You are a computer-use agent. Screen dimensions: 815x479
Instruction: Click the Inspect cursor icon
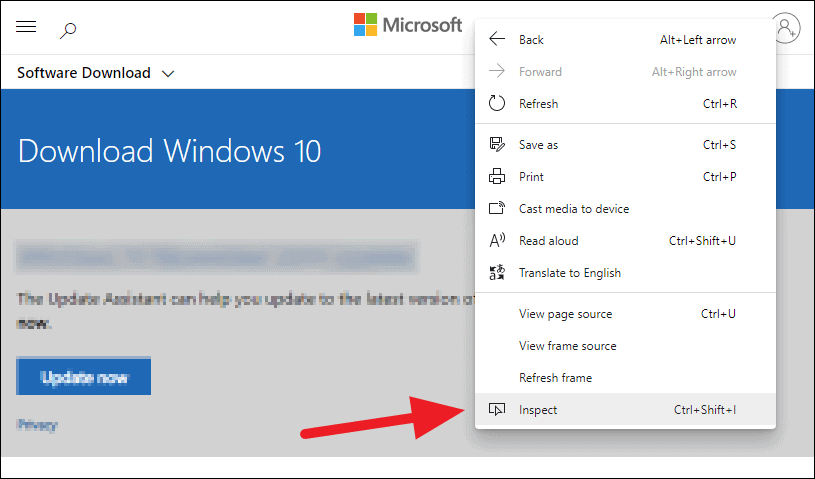click(497, 410)
